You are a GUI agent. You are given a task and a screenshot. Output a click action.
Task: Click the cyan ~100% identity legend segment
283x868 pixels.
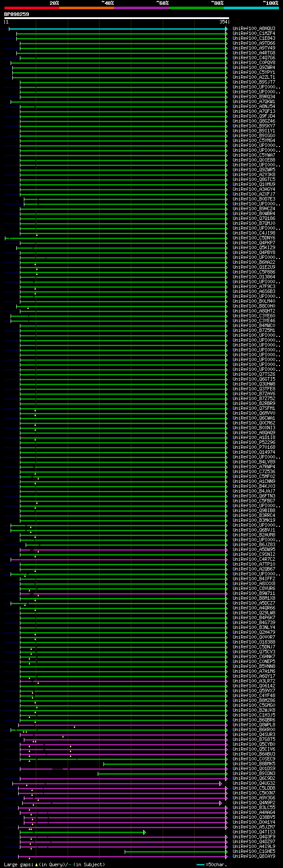click(251, 8)
